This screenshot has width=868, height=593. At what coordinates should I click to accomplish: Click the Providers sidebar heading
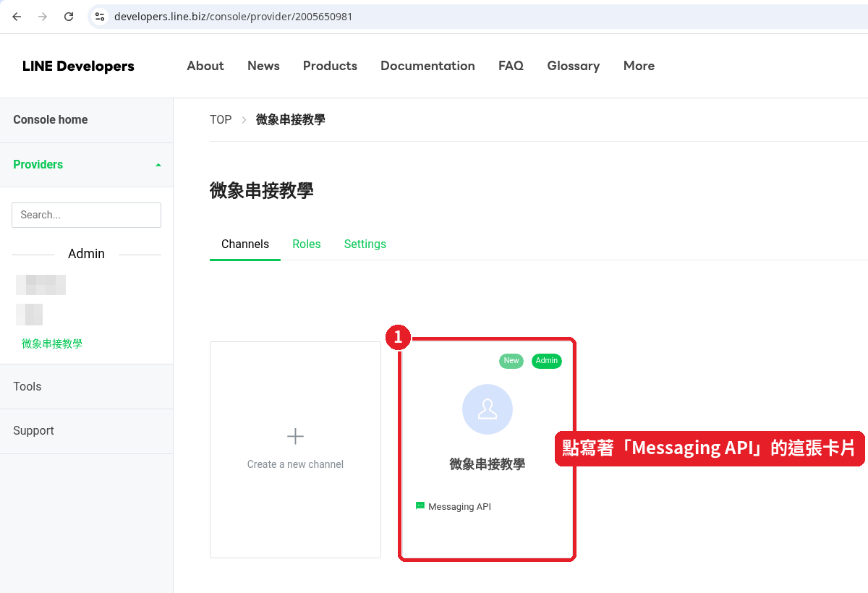[38, 165]
